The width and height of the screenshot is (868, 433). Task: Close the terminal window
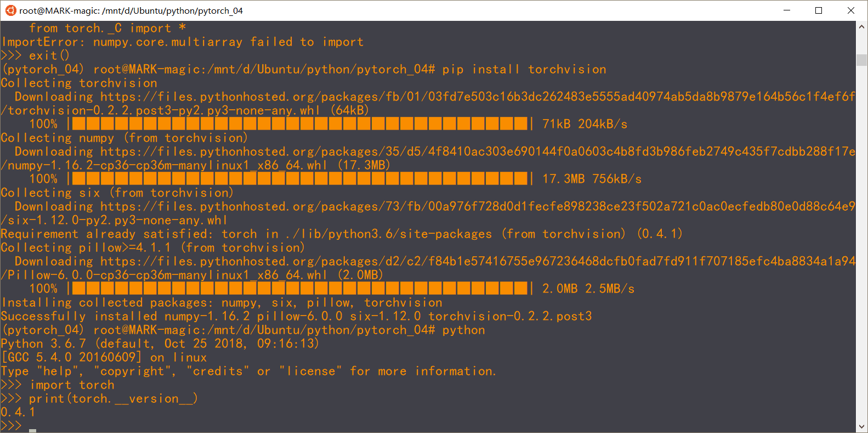[x=851, y=10]
